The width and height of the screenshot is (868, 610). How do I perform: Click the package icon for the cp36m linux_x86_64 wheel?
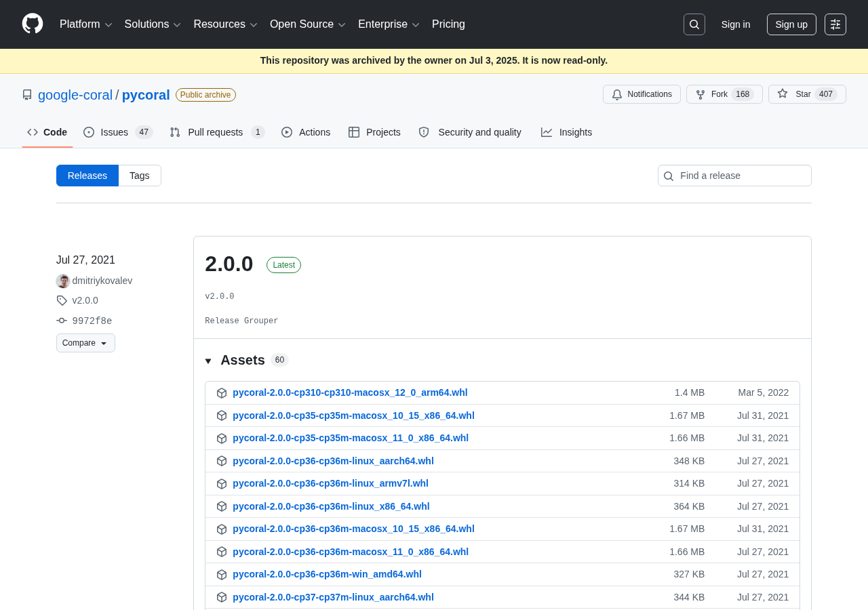tap(222, 506)
